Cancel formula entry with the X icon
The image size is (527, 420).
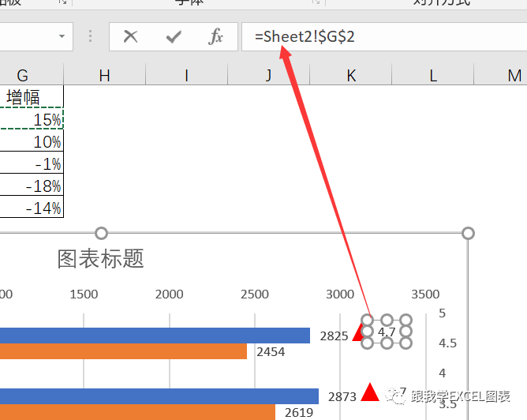(x=130, y=36)
